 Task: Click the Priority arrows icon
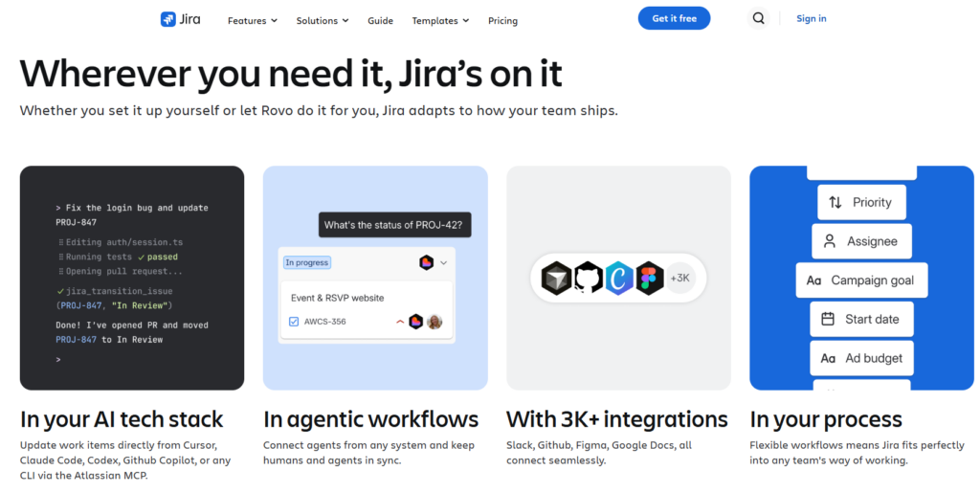(835, 202)
